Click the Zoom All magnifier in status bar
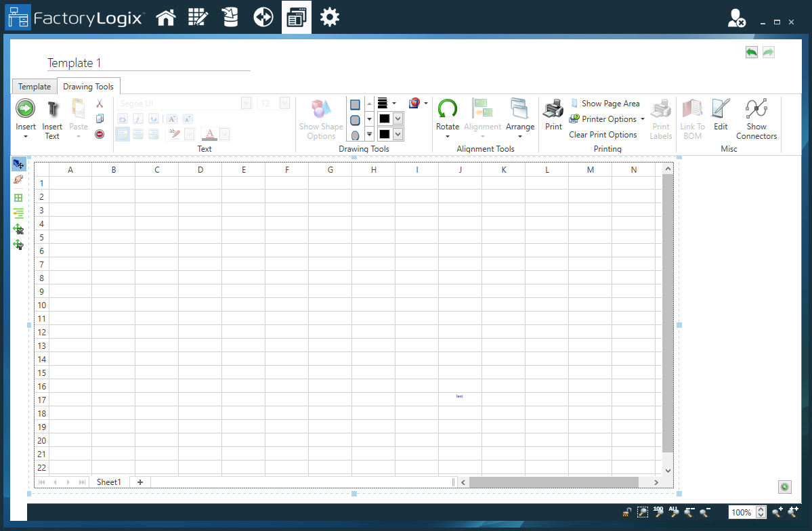Viewport: 812px width, 531px height. (x=674, y=513)
